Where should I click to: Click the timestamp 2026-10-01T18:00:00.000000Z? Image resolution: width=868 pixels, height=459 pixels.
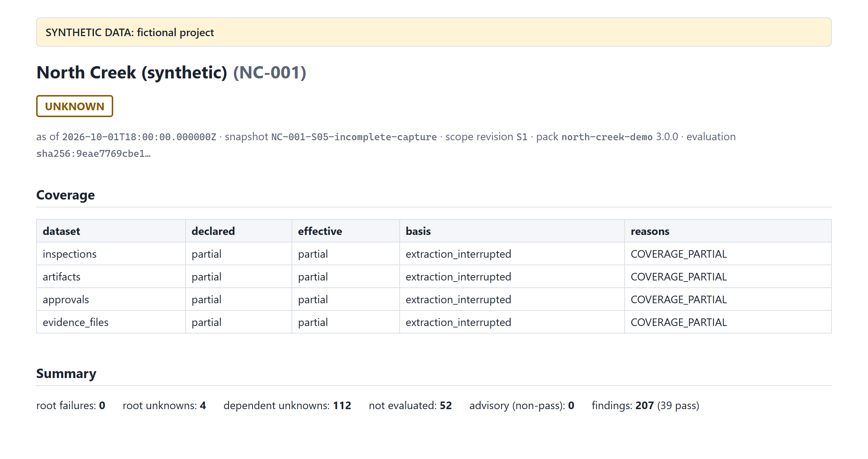click(139, 137)
